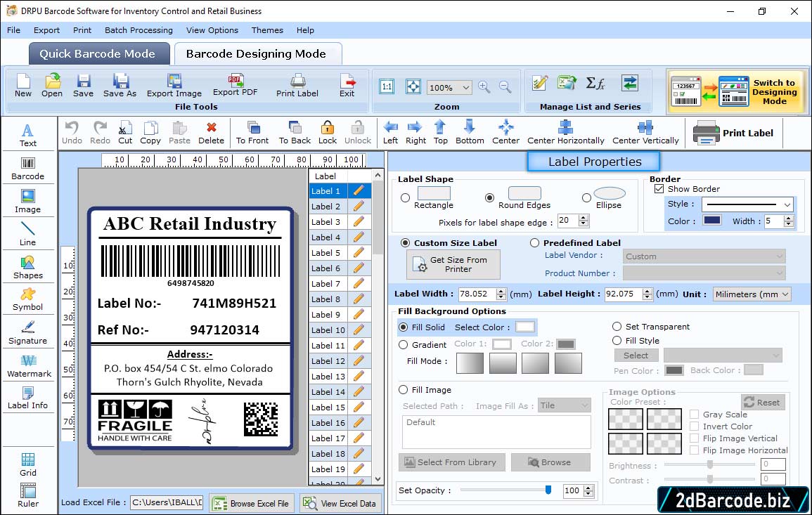Lock the selected element
Image resolution: width=812 pixels, height=515 pixels.
328,133
